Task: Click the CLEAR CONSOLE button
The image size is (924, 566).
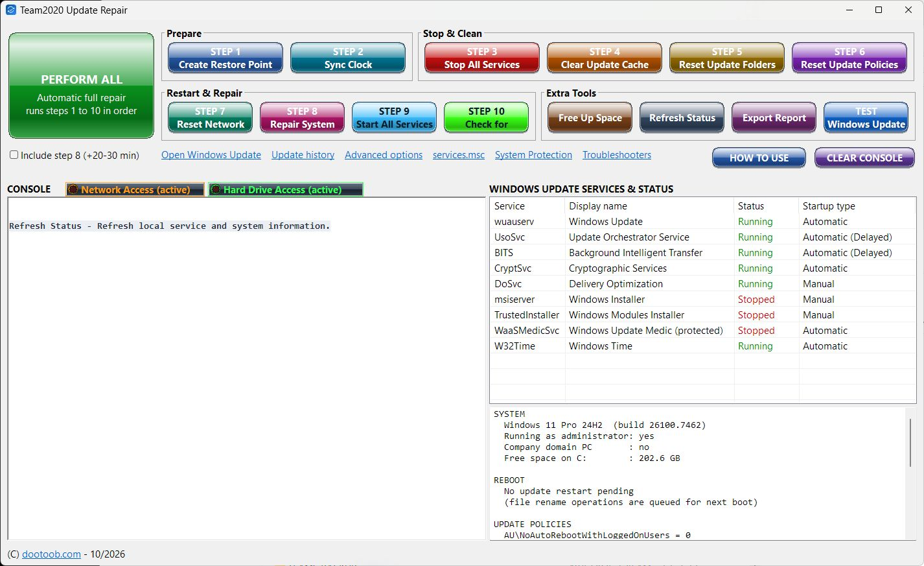Action: pyautogui.click(x=865, y=158)
